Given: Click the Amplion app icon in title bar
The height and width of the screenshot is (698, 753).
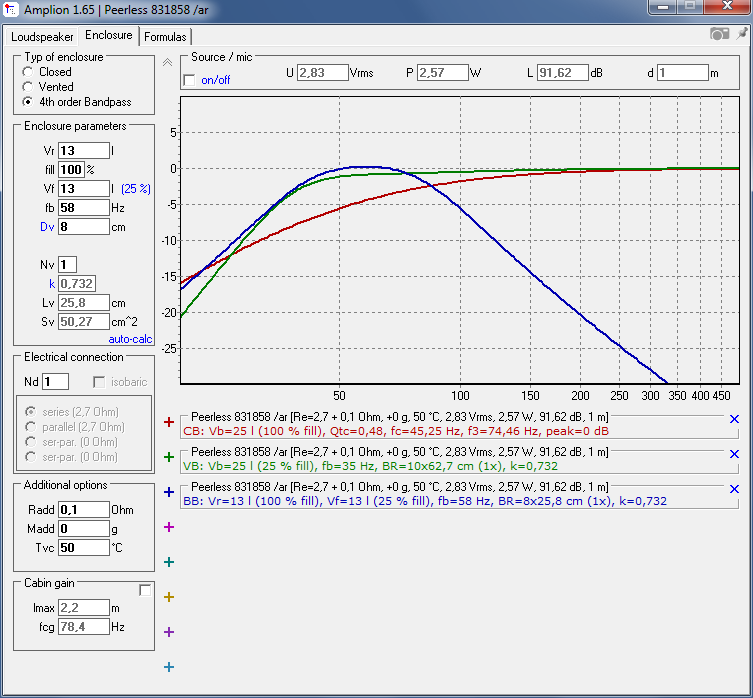Looking at the screenshot, I should coord(11,10).
